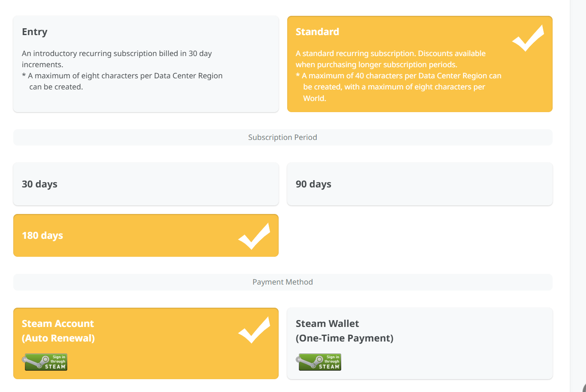The width and height of the screenshot is (586, 392).
Task: Click the Payment Method section header
Action: point(283,282)
